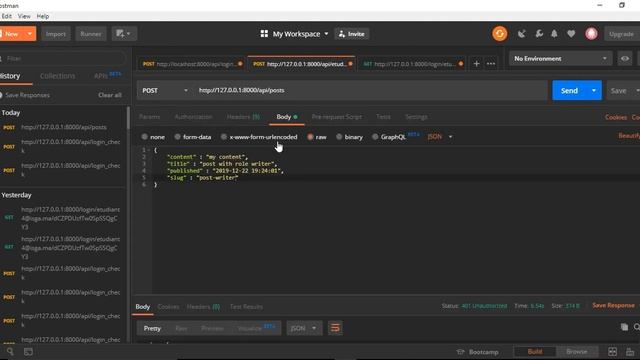640x360 pixels.
Task: Toggle two-pane layout icon in status bar
Action: (612, 352)
